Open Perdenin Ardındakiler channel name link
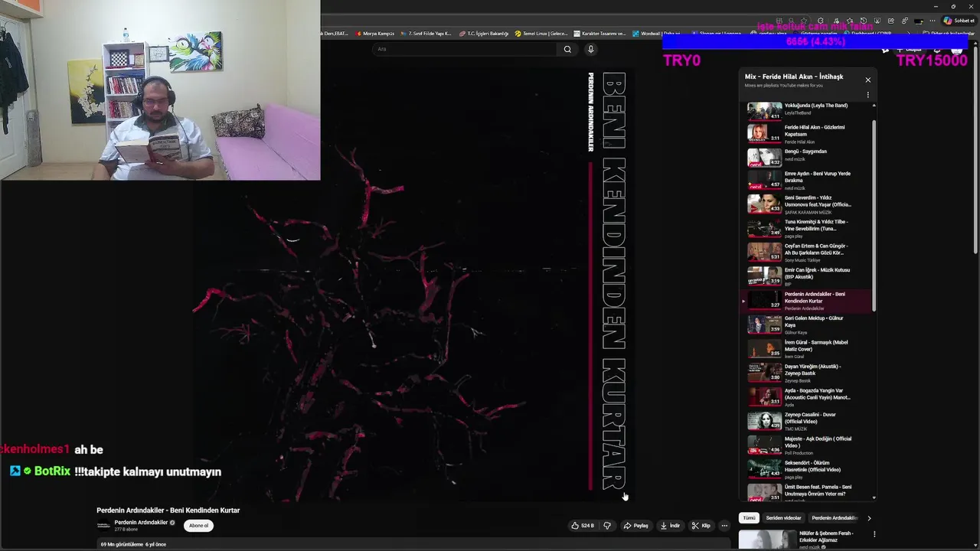Image resolution: width=980 pixels, height=551 pixels. tap(141, 523)
